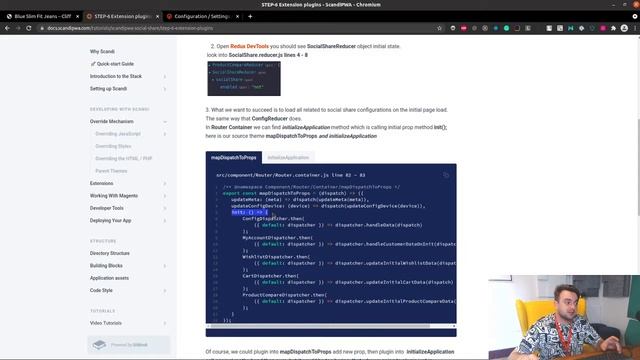This screenshot has height=360, width=640.
Task: Expand Video Tutorials chevron
Action: pos(165,323)
